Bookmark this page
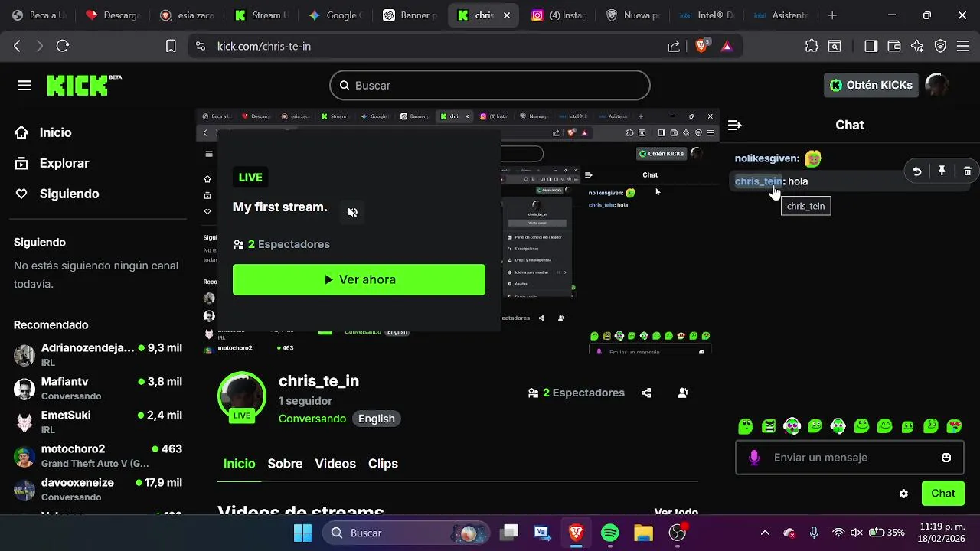980x551 pixels. click(171, 46)
